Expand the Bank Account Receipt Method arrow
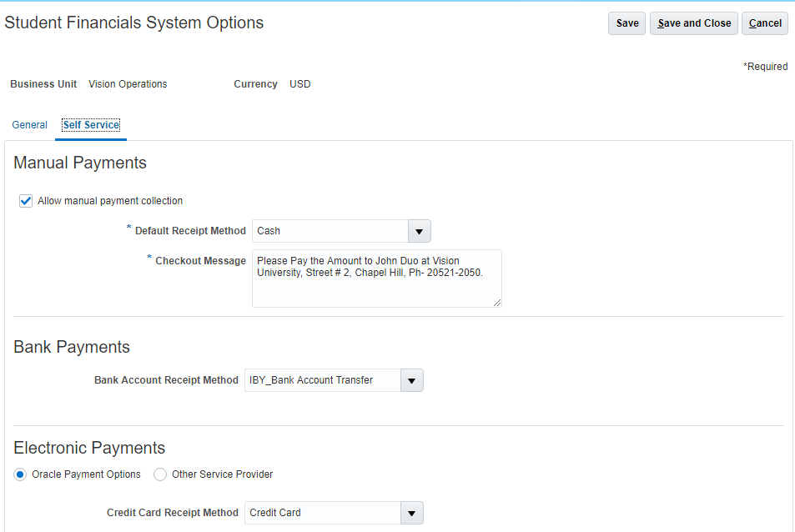This screenshot has width=795, height=532. pyautogui.click(x=412, y=380)
